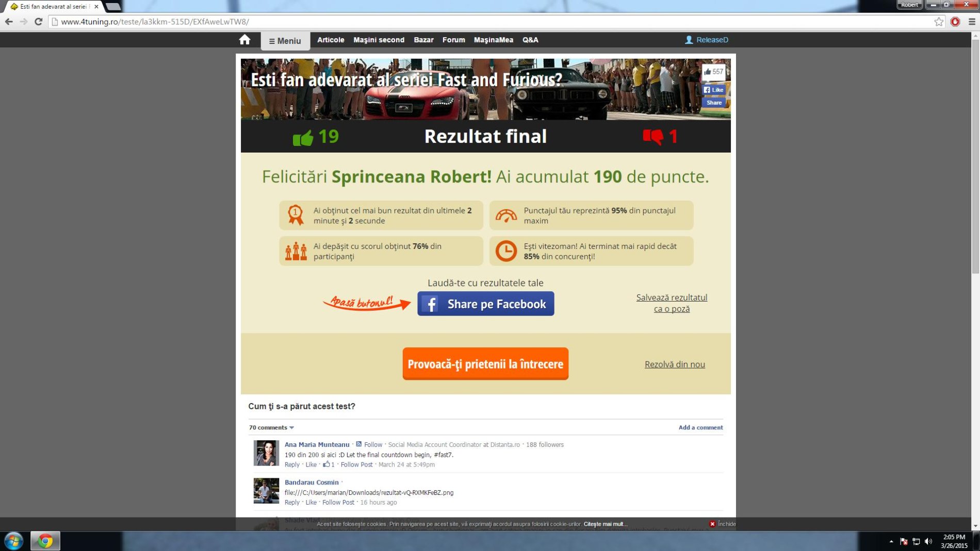The height and width of the screenshot is (551, 980).
Task: Click the March 24 at 5:49pm timestamp
Action: click(406, 464)
